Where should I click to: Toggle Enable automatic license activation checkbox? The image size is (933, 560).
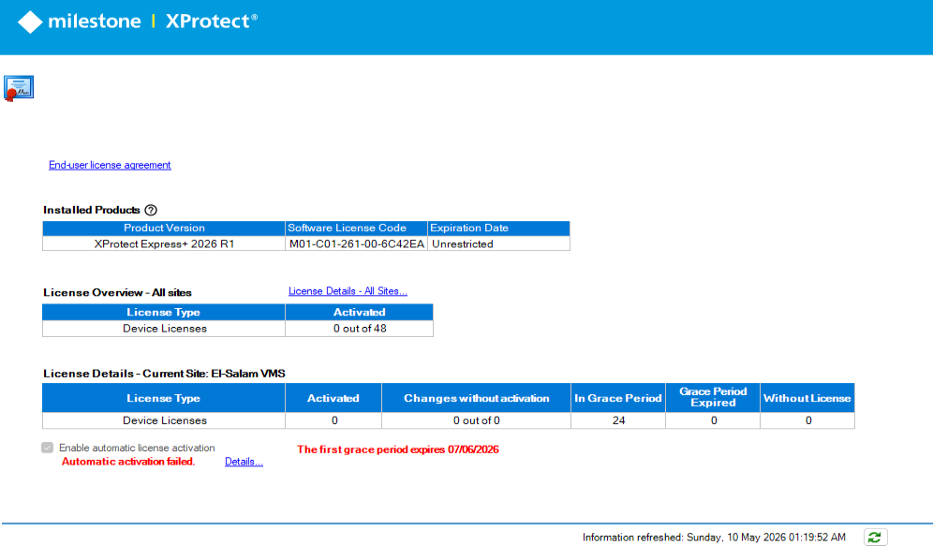click(x=48, y=448)
